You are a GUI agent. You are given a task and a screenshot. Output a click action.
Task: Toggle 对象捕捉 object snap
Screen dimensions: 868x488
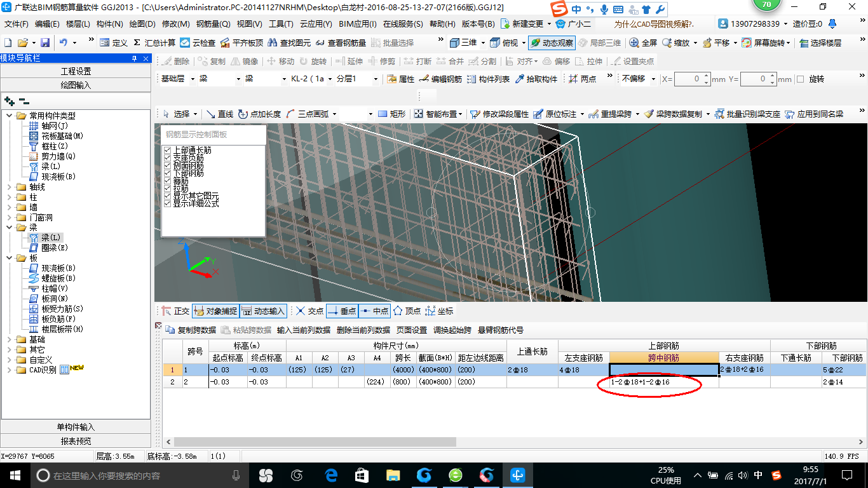(x=215, y=311)
